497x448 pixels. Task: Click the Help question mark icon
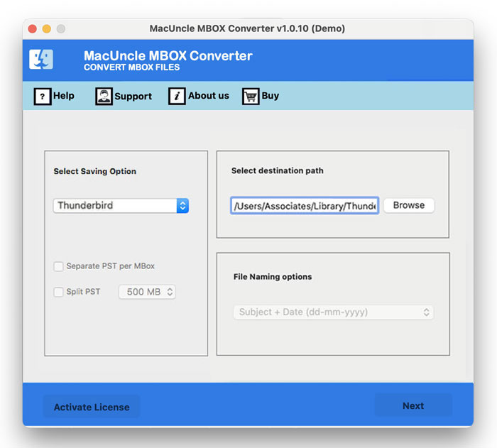[x=43, y=97]
